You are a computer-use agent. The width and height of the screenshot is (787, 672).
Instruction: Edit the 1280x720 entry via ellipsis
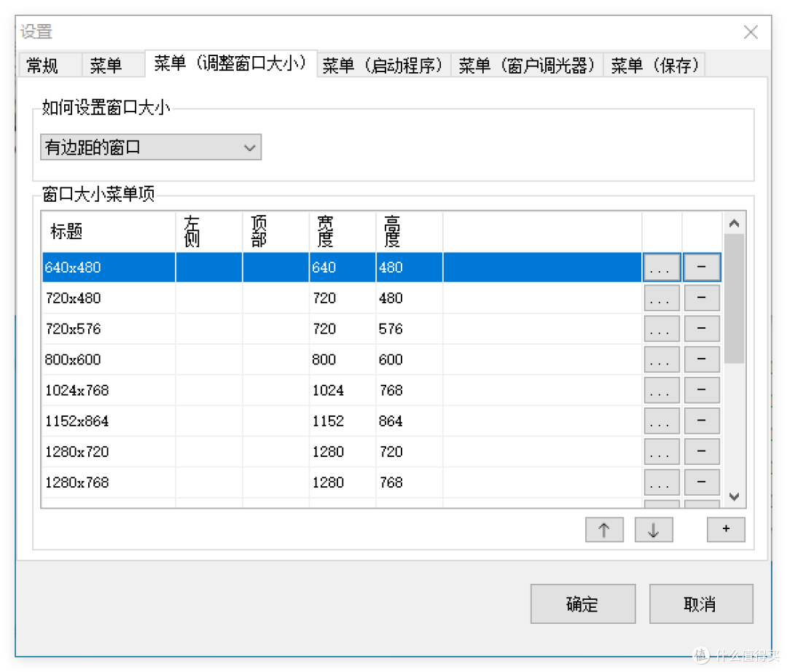pos(662,452)
